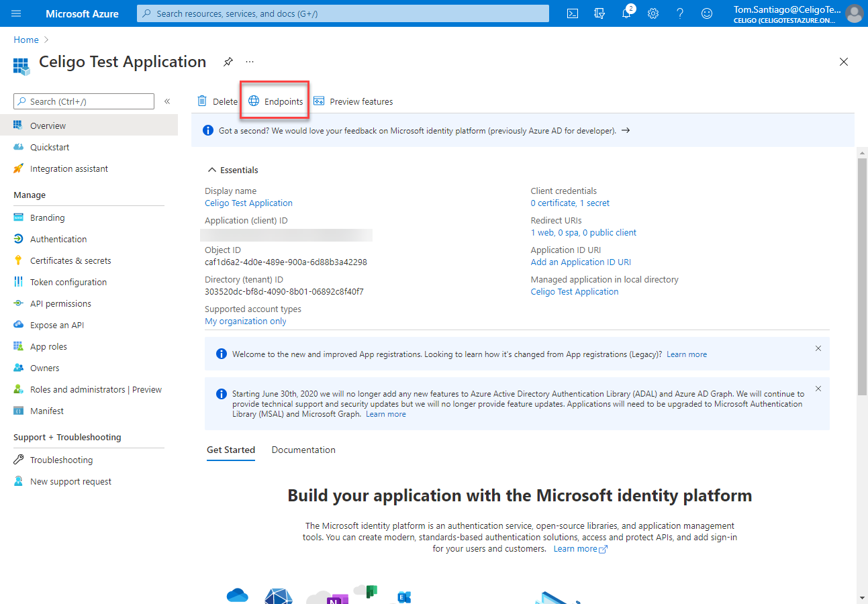Click the '0 certificate, 1 secret' link
The height and width of the screenshot is (604, 868).
pos(570,203)
